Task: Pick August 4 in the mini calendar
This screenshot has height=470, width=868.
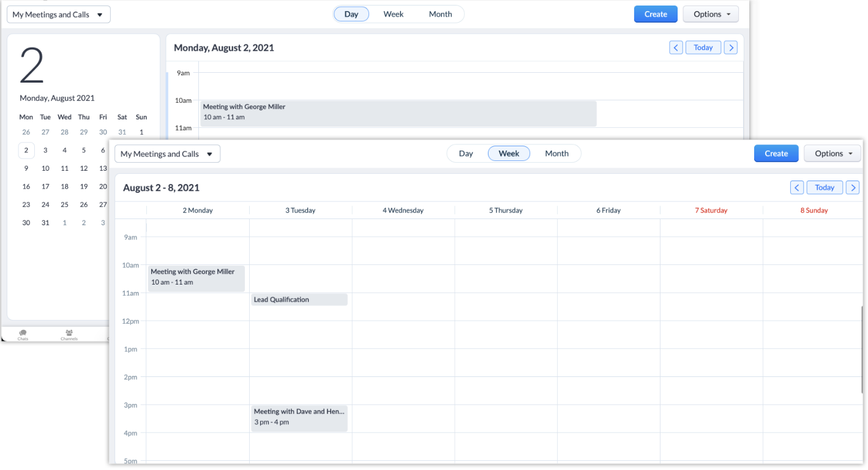Action: [64, 150]
